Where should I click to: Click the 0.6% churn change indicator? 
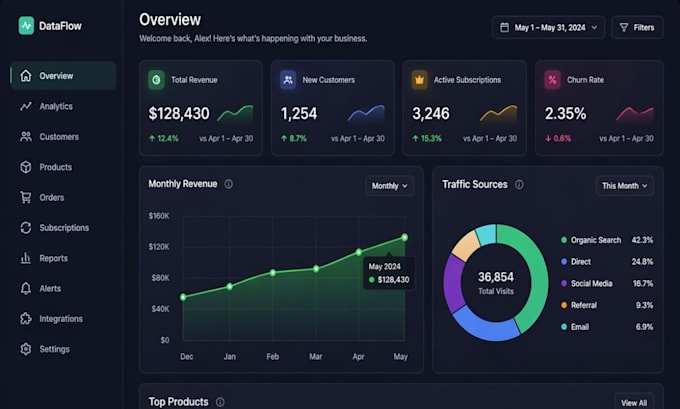tap(558, 138)
